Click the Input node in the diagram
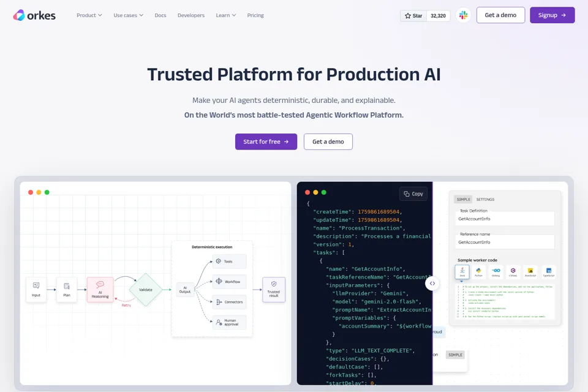Screen dimensions: 588x392 [x=36, y=289]
